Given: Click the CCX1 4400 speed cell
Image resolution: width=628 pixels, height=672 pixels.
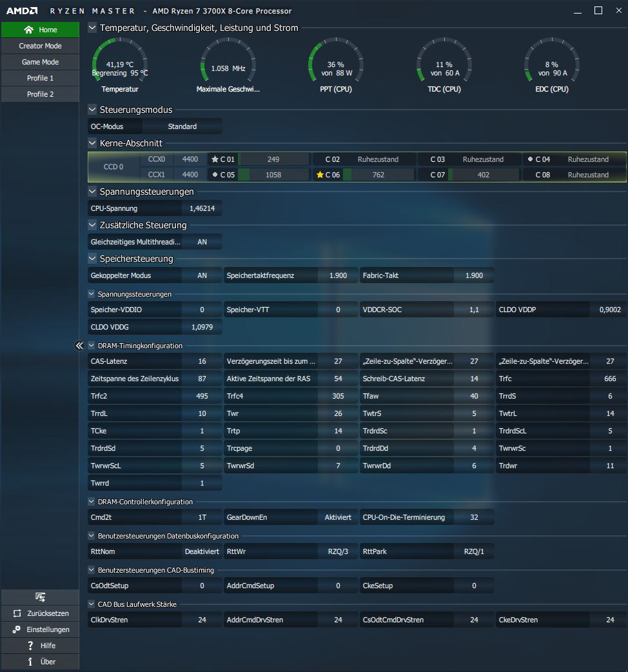Looking at the screenshot, I should pyautogui.click(x=190, y=175).
